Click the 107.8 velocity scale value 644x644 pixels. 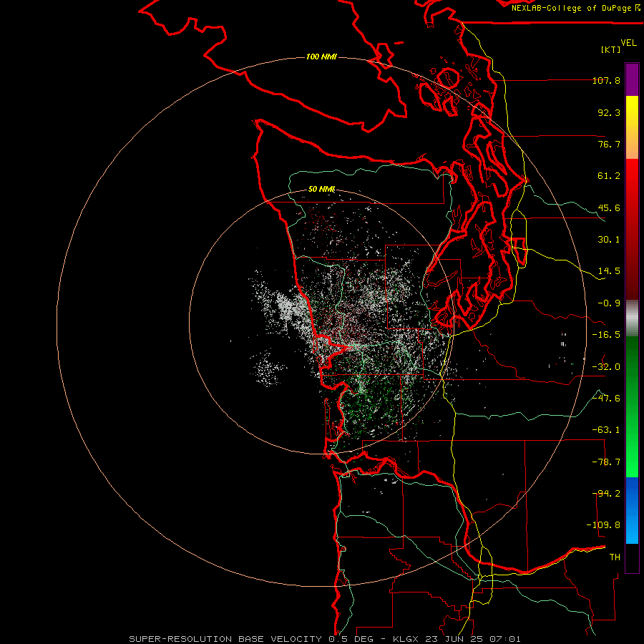coord(606,80)
